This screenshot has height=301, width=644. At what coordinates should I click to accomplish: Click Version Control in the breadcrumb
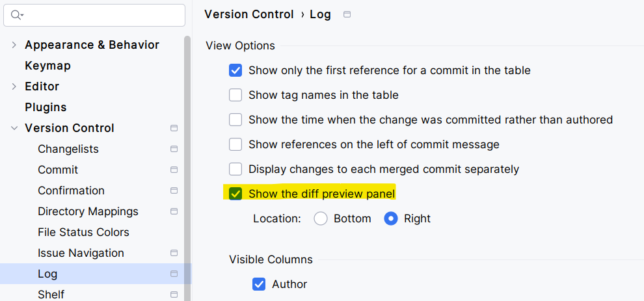(249, 14)
